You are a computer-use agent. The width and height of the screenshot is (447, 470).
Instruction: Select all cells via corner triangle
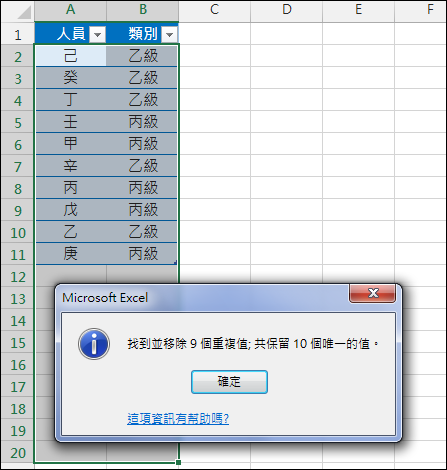point(24,12)
